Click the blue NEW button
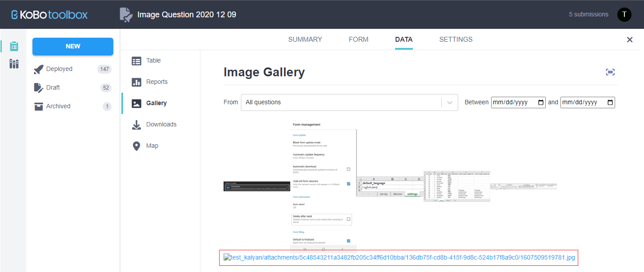Viewport: 644px width, 272px height. click(x=72, y=46)
